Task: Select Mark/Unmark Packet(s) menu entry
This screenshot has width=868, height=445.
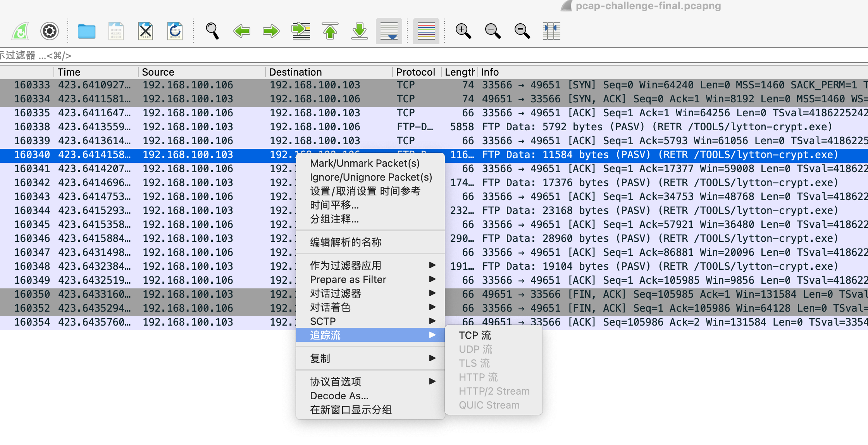Action: coord(365,163)
